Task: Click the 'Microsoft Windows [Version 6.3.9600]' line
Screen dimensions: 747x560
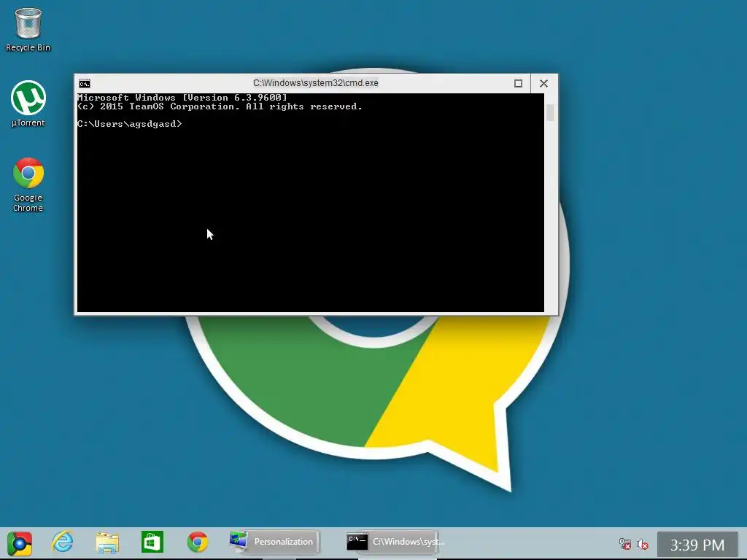Action: coord(182,98)
